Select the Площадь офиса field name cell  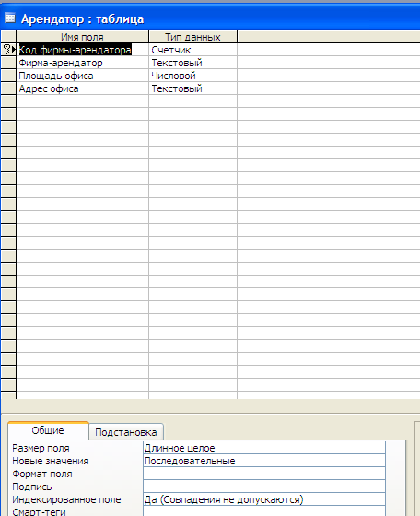83,76
